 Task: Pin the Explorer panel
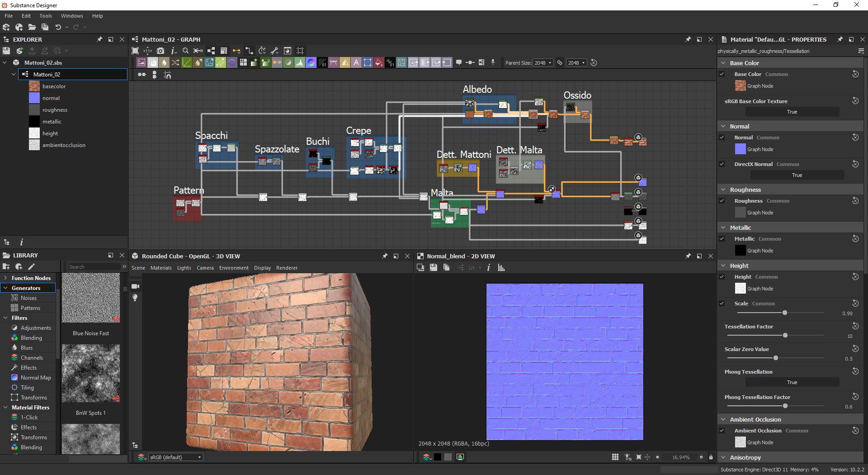[x=99, y=39]
